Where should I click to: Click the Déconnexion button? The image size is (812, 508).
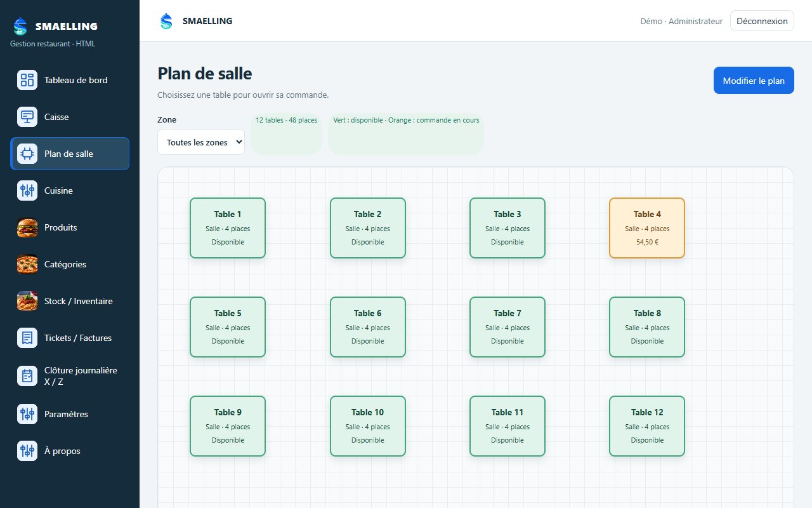[762, 21]
